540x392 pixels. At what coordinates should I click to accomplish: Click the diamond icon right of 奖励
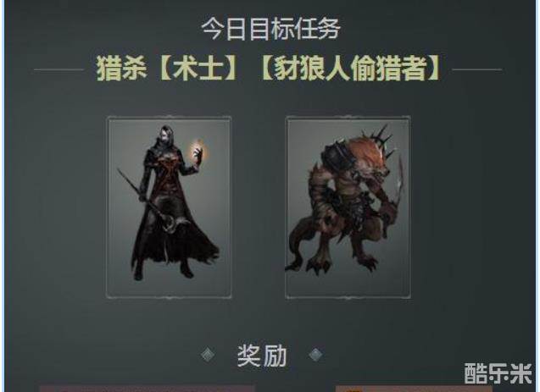point(315,355)
